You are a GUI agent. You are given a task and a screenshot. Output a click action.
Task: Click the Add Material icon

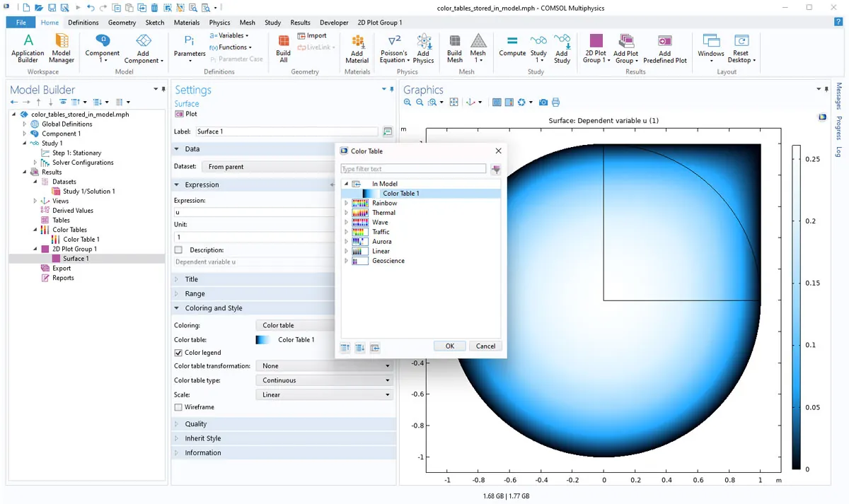point(357,42)
